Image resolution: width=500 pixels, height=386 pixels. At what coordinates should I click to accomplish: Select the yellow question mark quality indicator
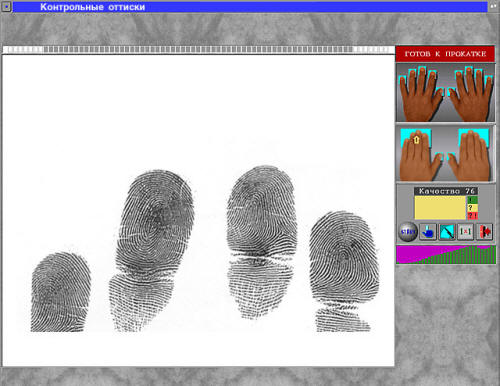pos(472,208)
